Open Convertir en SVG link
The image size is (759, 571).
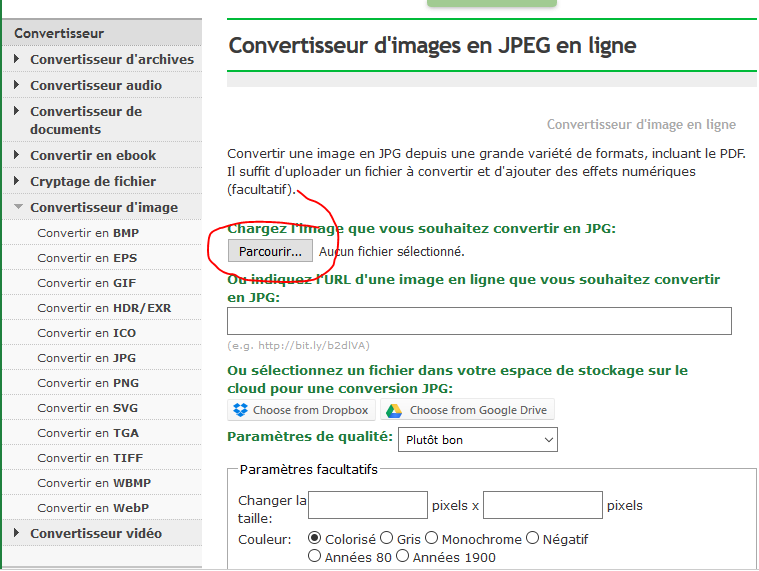[88, 408]
